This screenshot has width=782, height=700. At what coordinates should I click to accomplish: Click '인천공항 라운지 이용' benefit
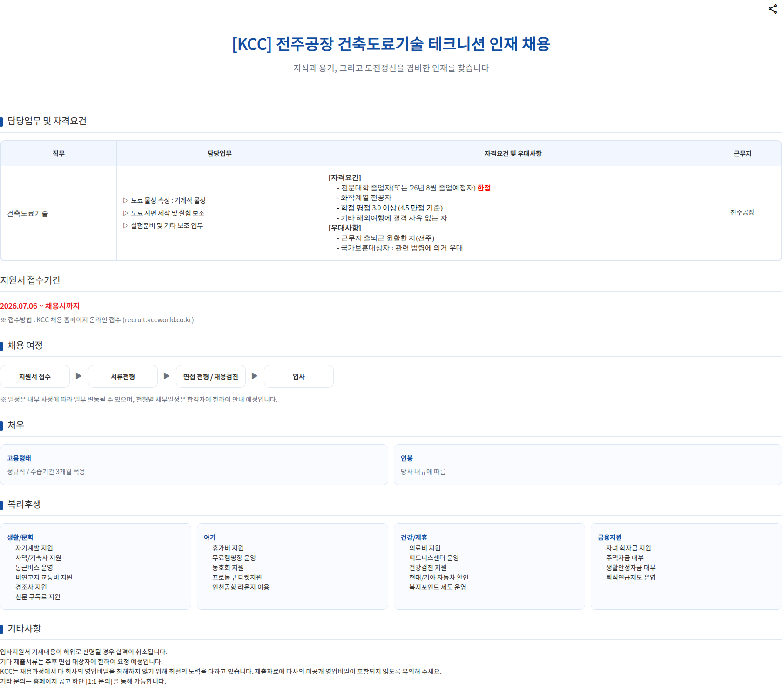pyautogui.click(x=241, y=587)
